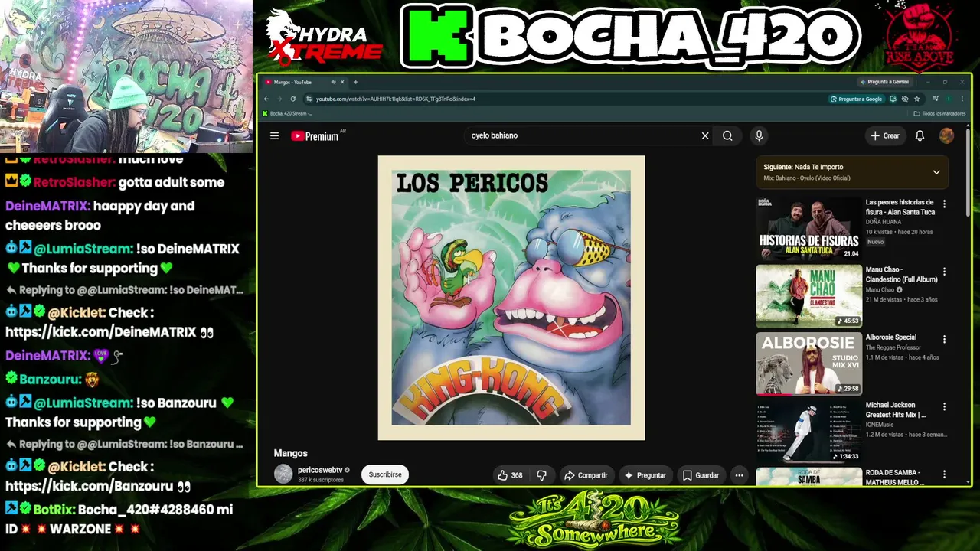The image size is (980, 551).
Task: Subscribe with the Suscribirse button
Action: (385, 475)
